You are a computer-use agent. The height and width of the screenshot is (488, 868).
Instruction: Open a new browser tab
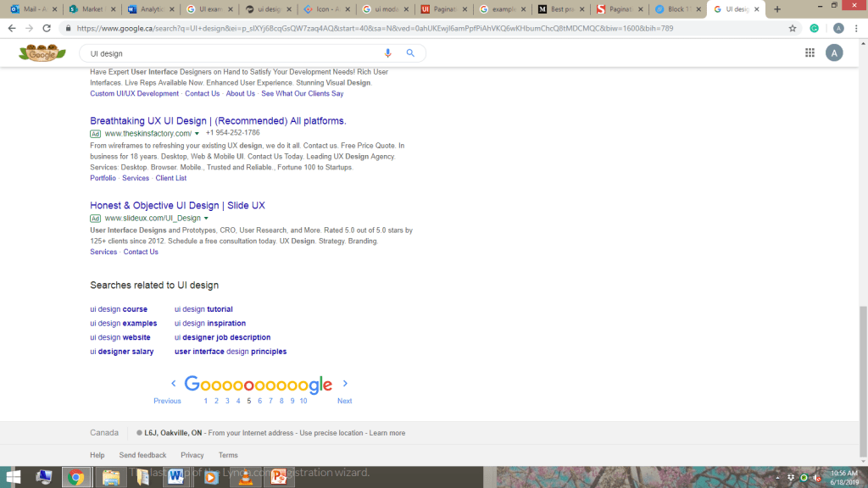777,8
